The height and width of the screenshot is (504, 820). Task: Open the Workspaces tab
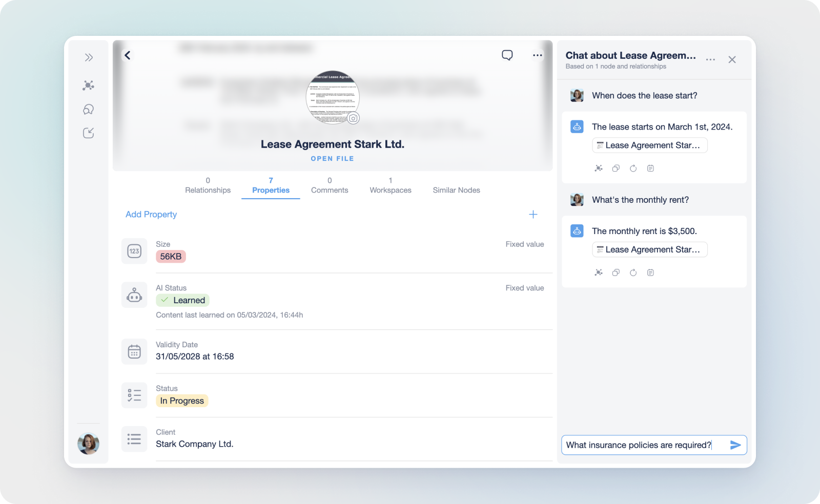(x=390, y=185)
